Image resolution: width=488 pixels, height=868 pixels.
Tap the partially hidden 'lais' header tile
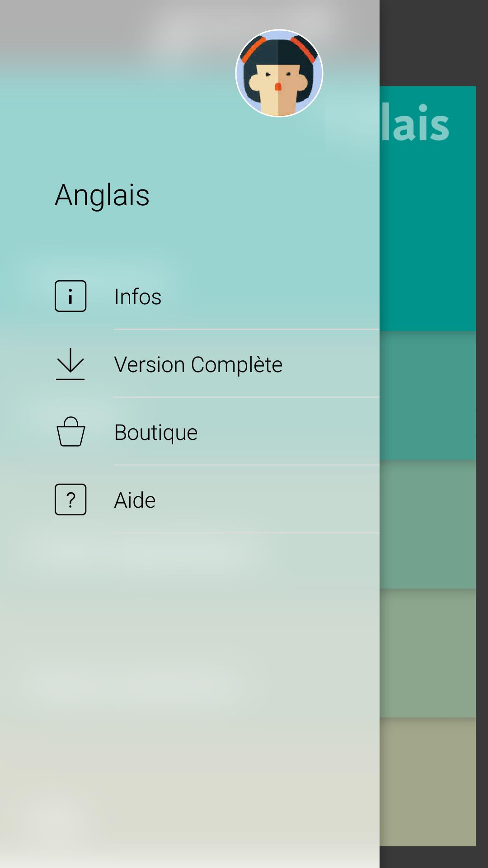pos(427,208)
